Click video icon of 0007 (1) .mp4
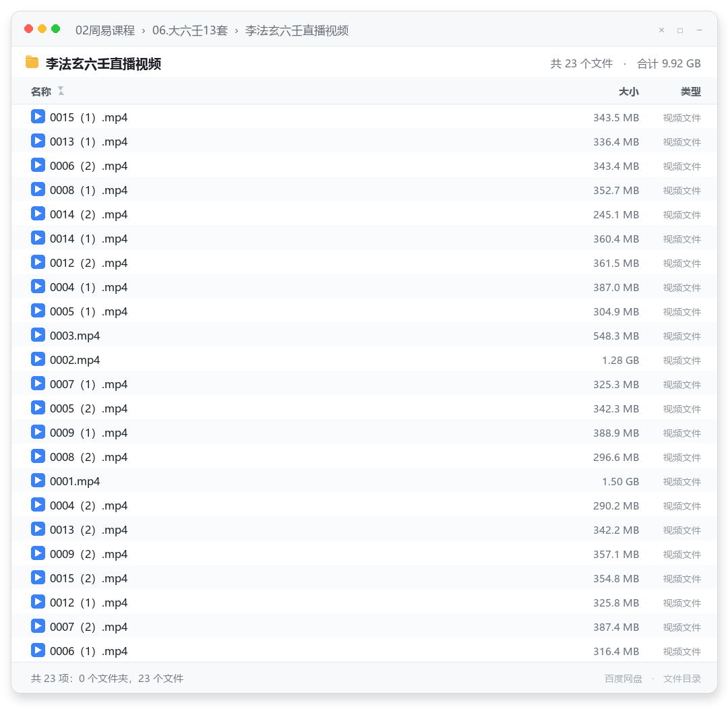This screenshot has width=728, height=709. (38, 383)
